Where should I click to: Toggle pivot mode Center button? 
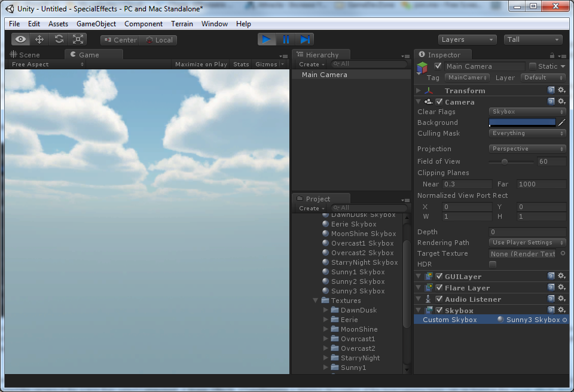(x=120, y=40)
